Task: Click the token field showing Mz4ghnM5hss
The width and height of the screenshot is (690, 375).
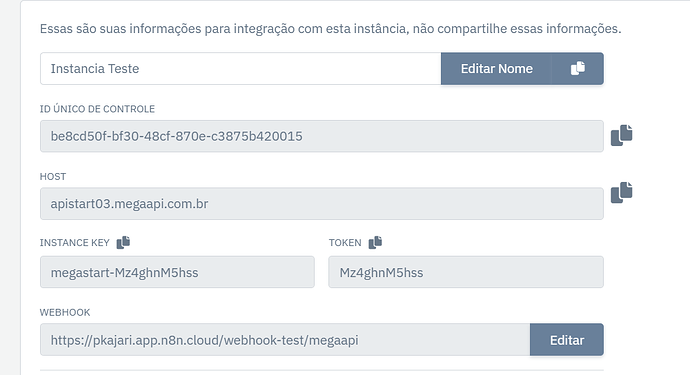Action: coord(466,272)
